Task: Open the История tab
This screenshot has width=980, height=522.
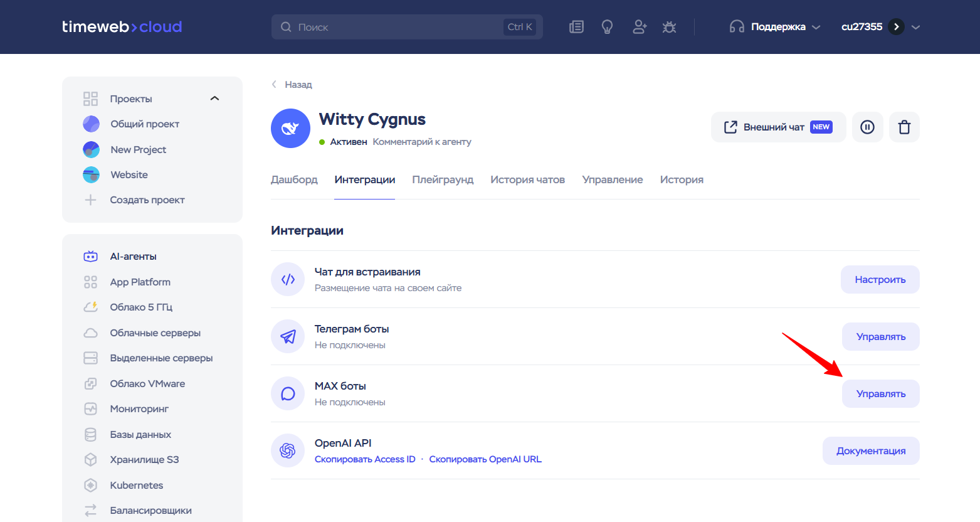Action: (x=682, y=180)
